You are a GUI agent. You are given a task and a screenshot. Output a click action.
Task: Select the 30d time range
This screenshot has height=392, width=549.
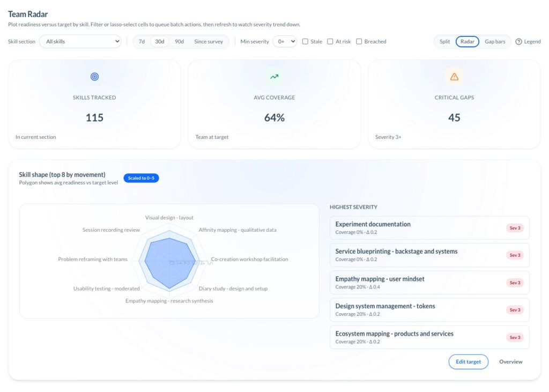point(160,41)
